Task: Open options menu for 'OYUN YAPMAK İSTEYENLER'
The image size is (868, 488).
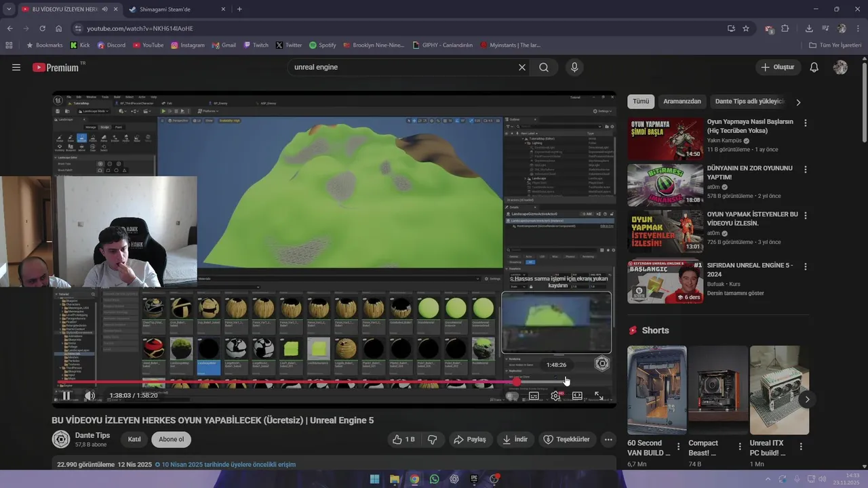Action: tap(806, 216)
